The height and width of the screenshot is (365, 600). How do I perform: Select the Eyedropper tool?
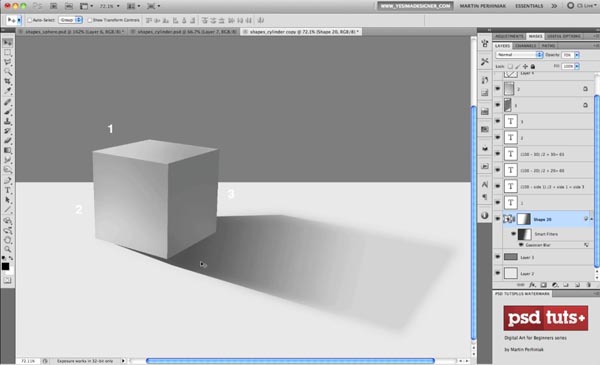click(8, 91)
